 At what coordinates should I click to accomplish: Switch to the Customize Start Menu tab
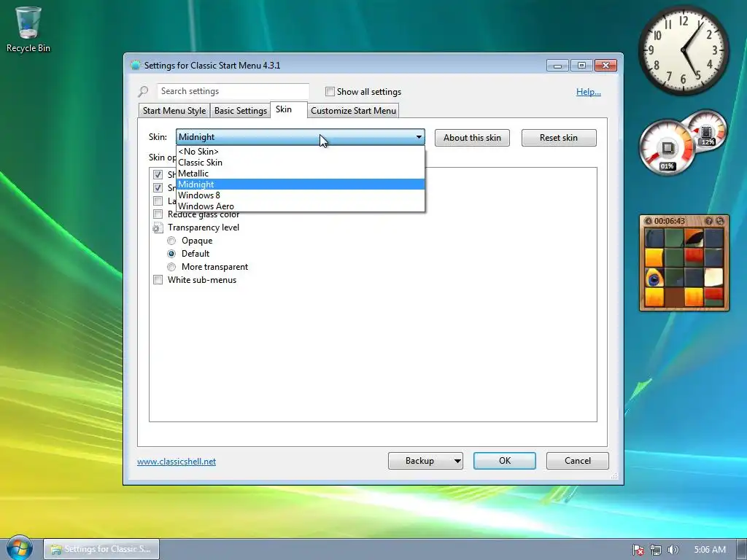(x=353, y=111)
